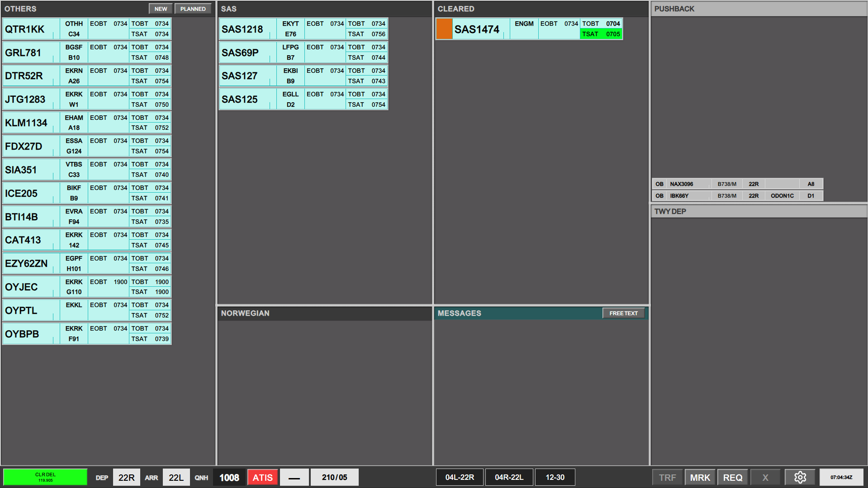The image size is (868, 488).
Task: Click the NORWEGIAN panel header
Action: point(324,313)
